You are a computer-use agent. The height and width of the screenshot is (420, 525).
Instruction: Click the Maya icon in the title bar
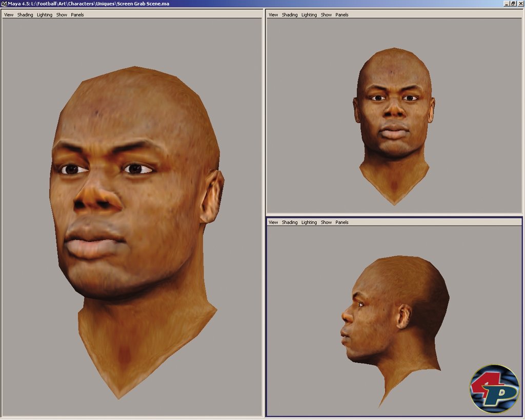[x=4, y=4]
